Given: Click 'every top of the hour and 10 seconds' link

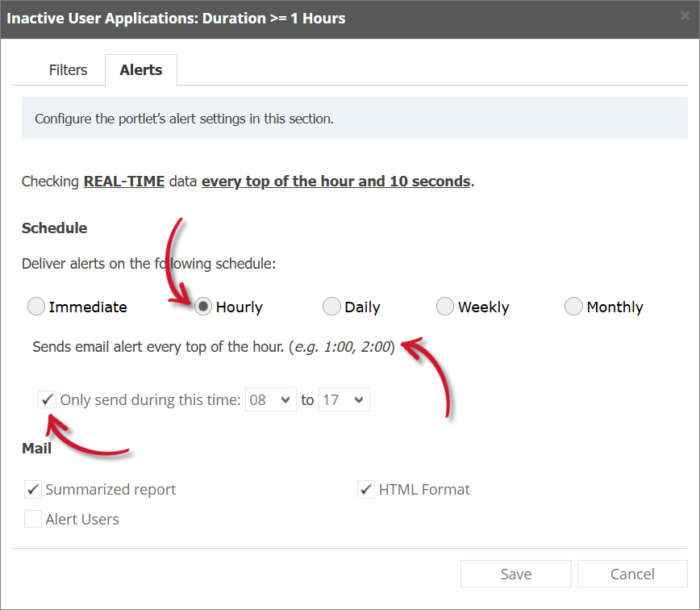Looking at the screenshot, I should [x=336, y=181].
